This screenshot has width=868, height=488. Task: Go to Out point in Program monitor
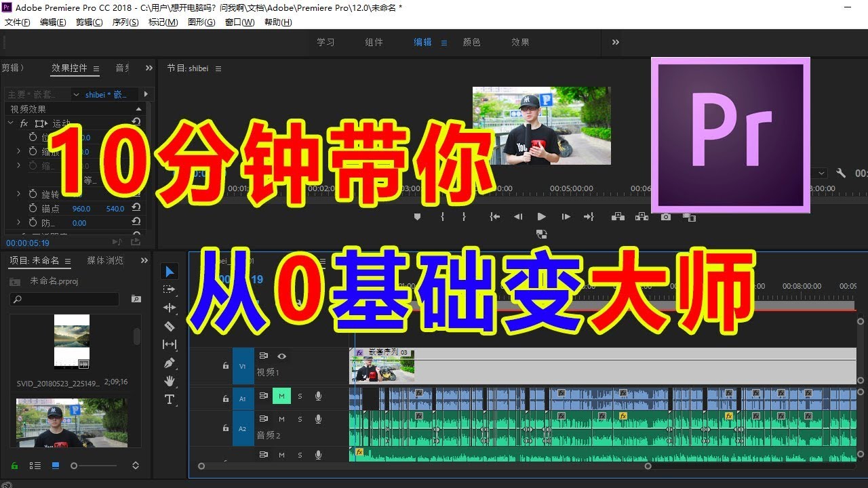[589, 217]
